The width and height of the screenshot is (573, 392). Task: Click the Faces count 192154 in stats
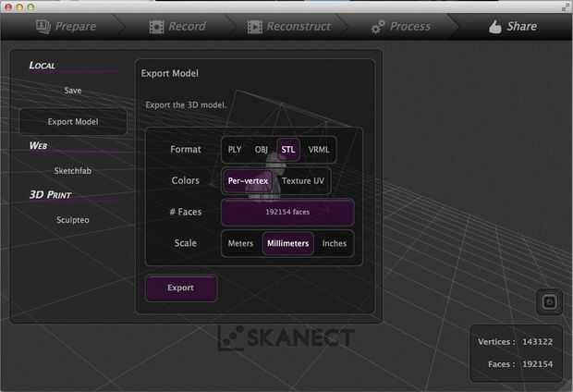coord(537,364)
